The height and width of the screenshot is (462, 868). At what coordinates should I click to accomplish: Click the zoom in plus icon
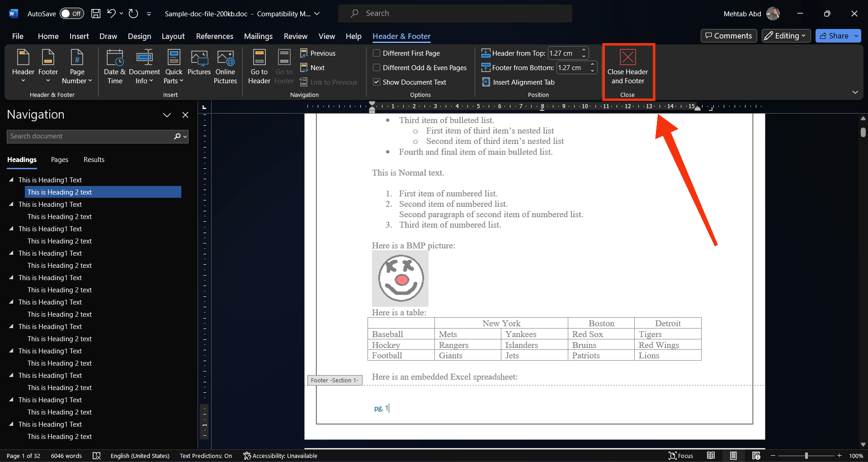[840, 456]
